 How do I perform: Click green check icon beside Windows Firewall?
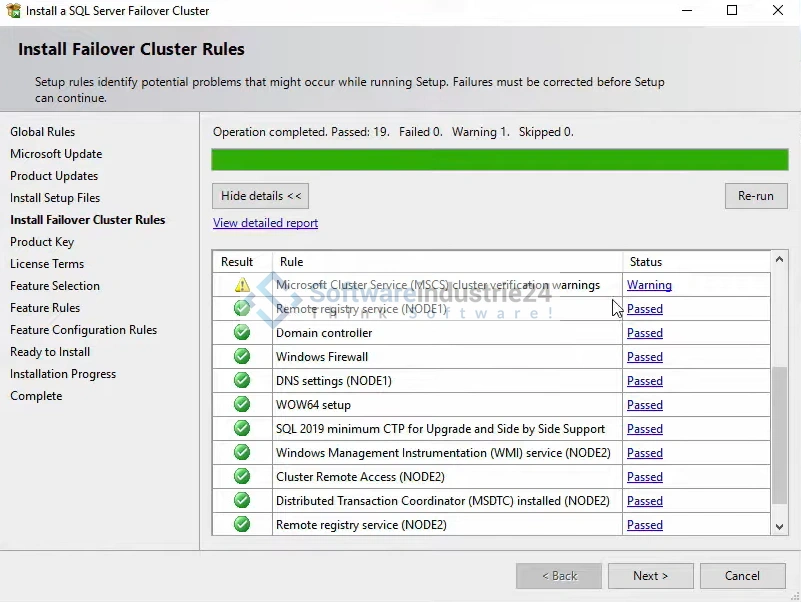tap(242, 357)
